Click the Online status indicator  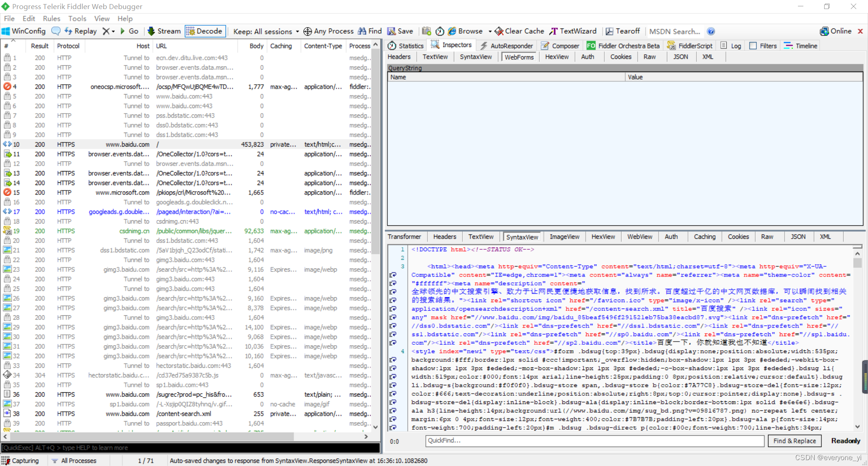[836, 31]
